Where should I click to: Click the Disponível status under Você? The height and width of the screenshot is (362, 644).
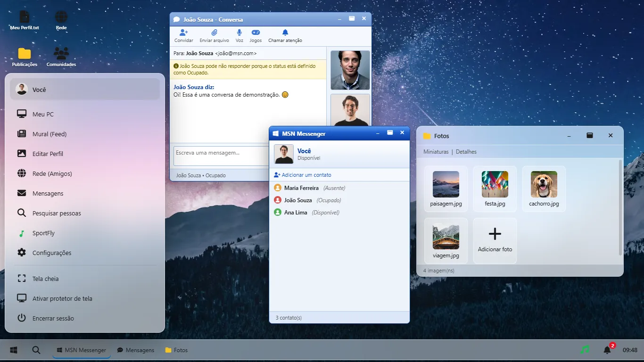(x=309, y=158)
